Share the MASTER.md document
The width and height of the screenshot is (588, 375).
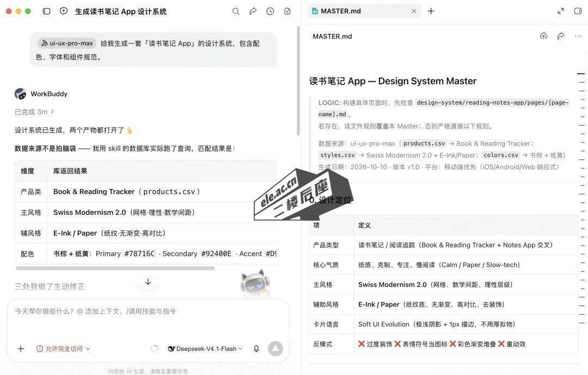[x=561, y=36]
